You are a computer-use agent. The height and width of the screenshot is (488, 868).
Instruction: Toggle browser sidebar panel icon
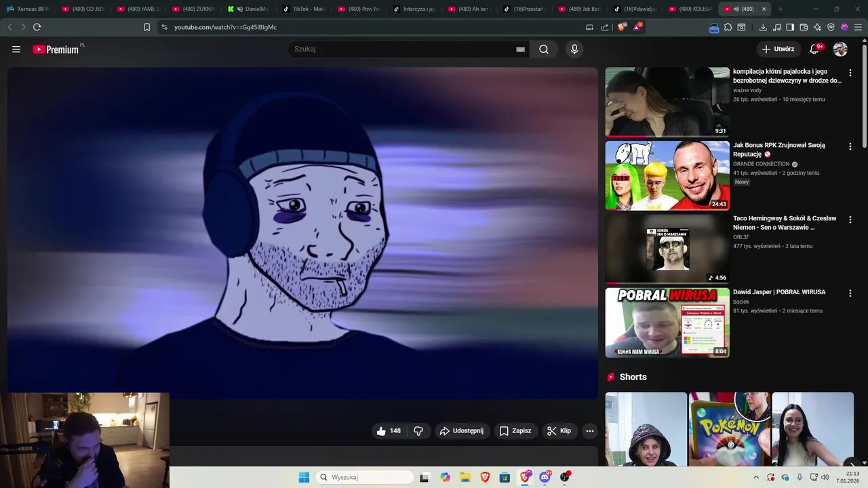coord(790,27)
